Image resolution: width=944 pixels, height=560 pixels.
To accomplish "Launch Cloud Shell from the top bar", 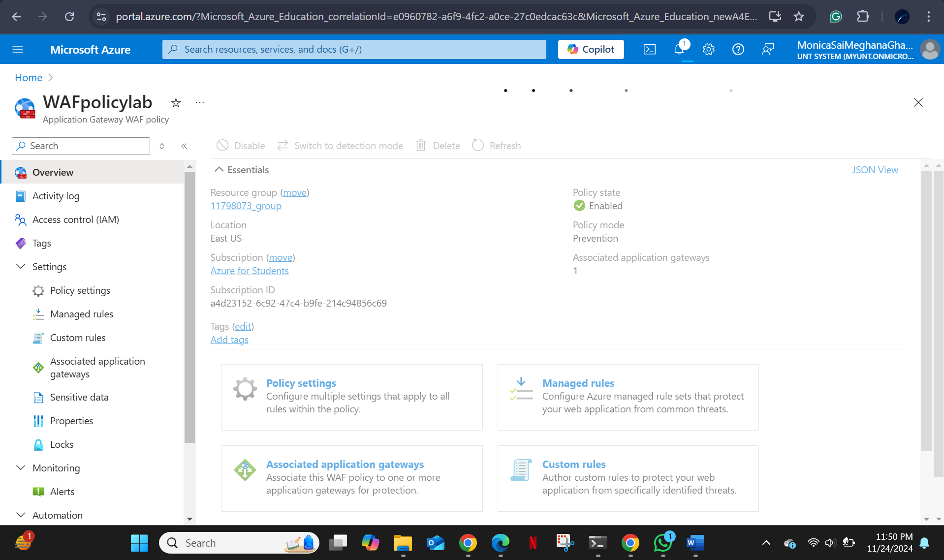I will [x=650, y=49].
